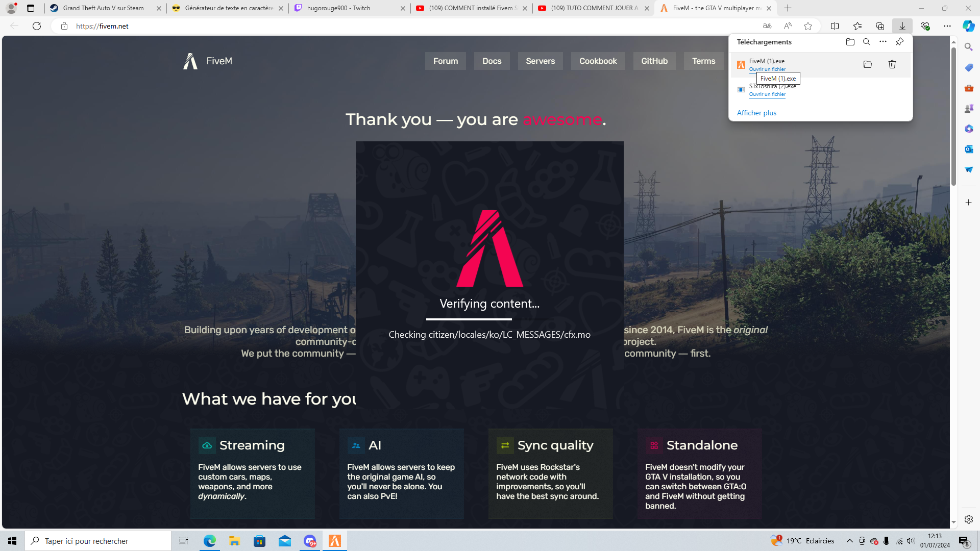The width and height of the screenshot is (980, 551).
Task: Switch to the Générateur de texte tab
Action: tap(228, 8)
